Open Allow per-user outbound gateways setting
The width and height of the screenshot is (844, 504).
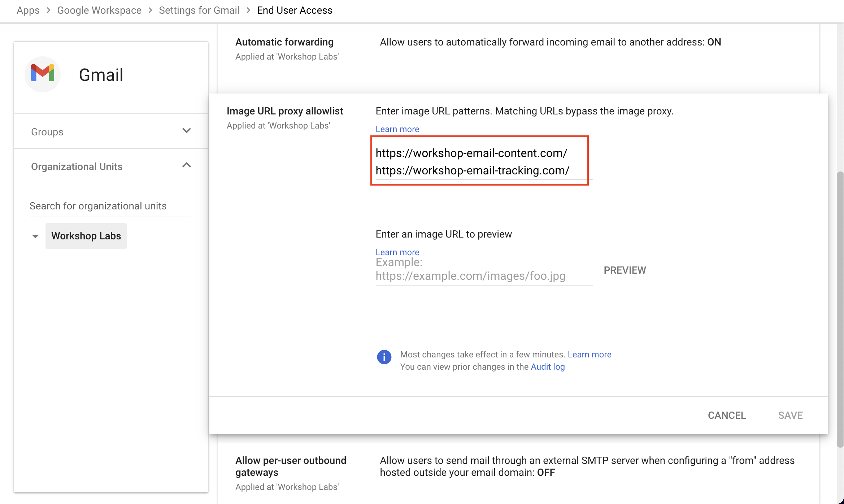pyautogui.click(x=518, y=473)
